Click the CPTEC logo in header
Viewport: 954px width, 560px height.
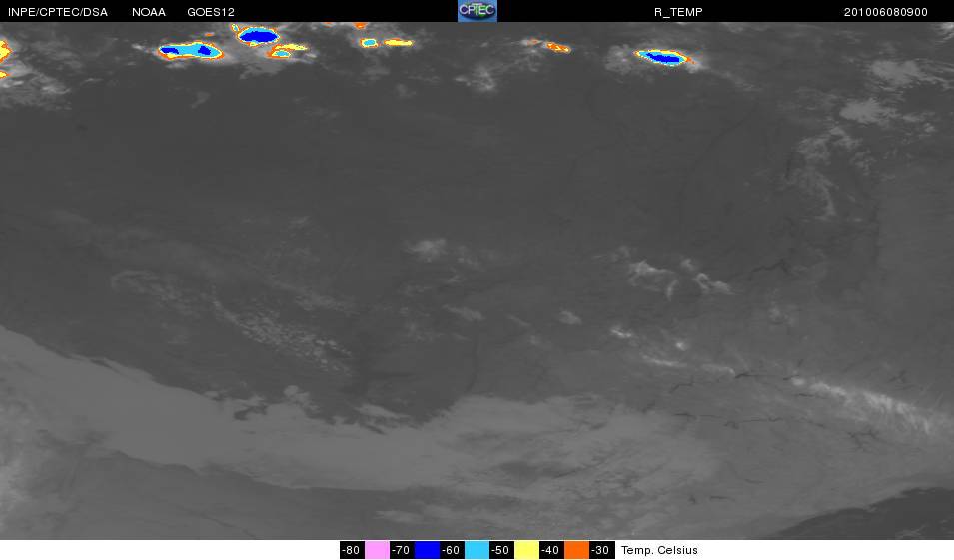(477, 11)
